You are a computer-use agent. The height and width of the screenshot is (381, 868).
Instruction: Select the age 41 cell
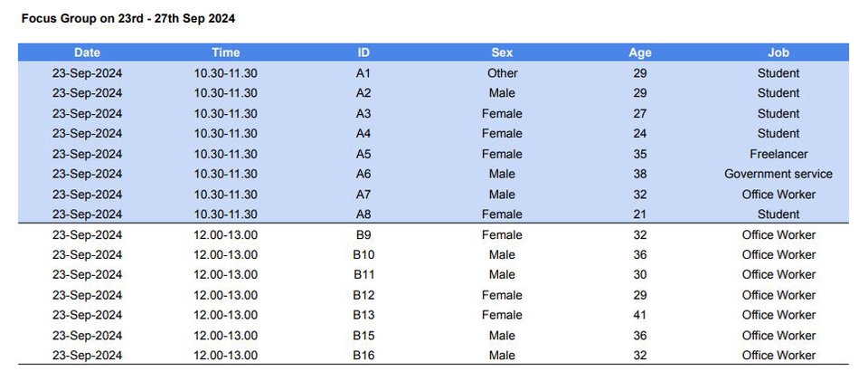(x=640, y=315)
